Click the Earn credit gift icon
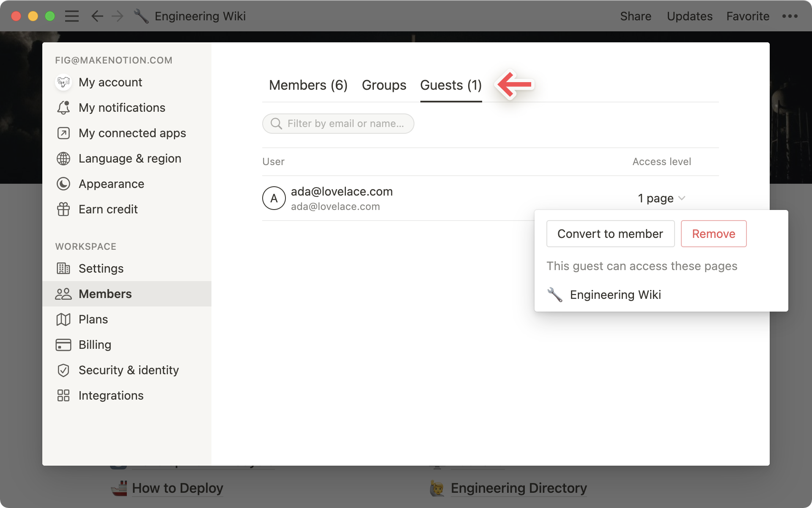The image size is (812, 508). click(63, 209)
